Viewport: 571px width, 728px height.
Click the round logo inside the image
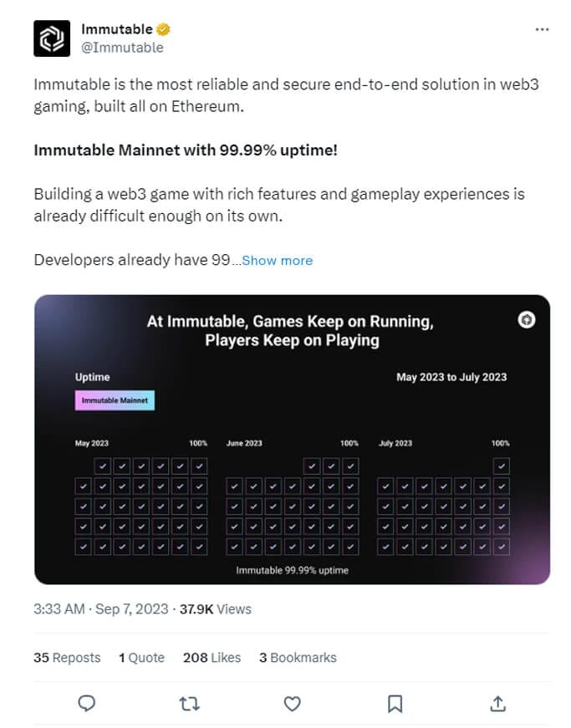coord(527,319)
